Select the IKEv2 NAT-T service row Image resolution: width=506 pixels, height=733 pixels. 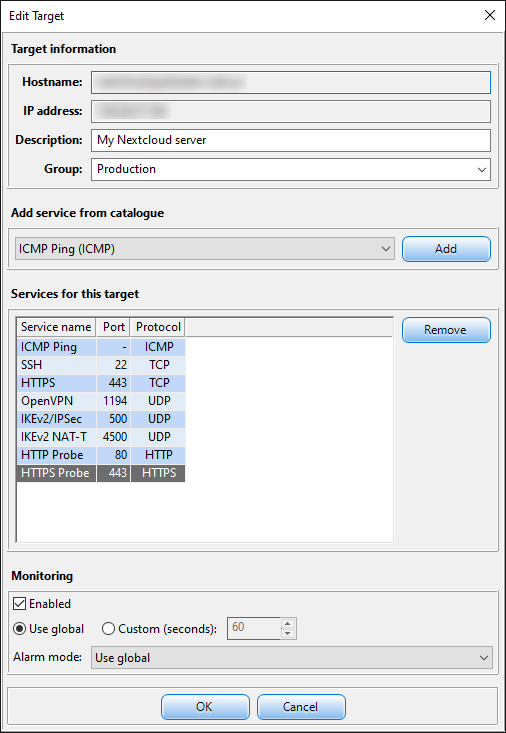tap(101, 437)
